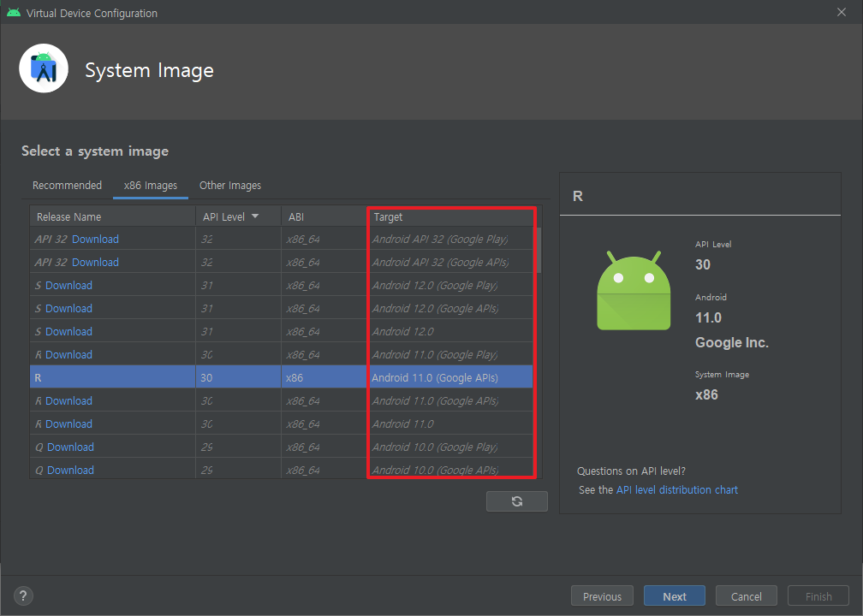Download S Android 12.0 Google APIs image

[68, 309]
